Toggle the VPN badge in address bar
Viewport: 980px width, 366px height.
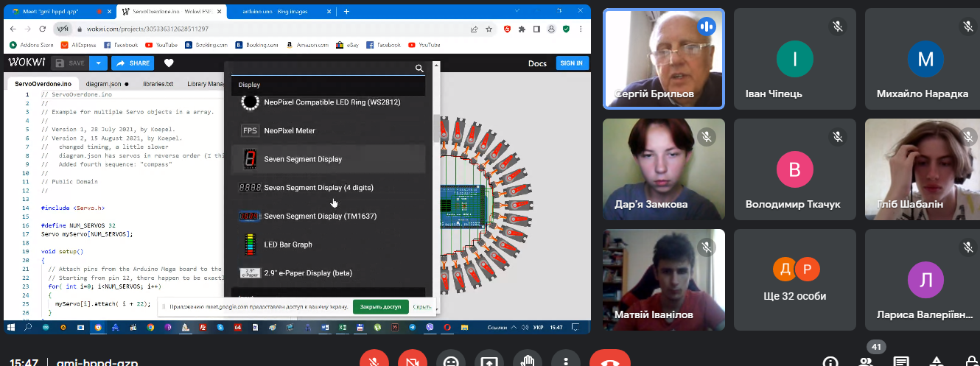click(x=63, y=29)
